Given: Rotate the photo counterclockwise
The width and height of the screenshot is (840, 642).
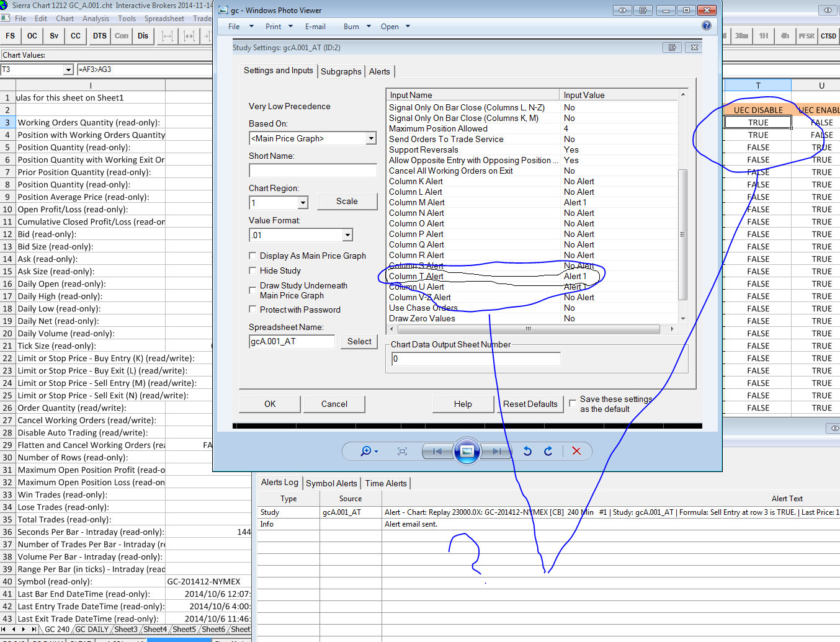Looking at the screenshot, I should 527,451.
